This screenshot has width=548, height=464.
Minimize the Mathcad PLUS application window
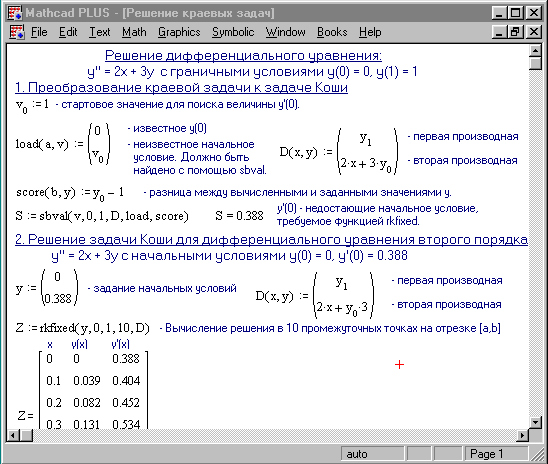pos(499,13)
